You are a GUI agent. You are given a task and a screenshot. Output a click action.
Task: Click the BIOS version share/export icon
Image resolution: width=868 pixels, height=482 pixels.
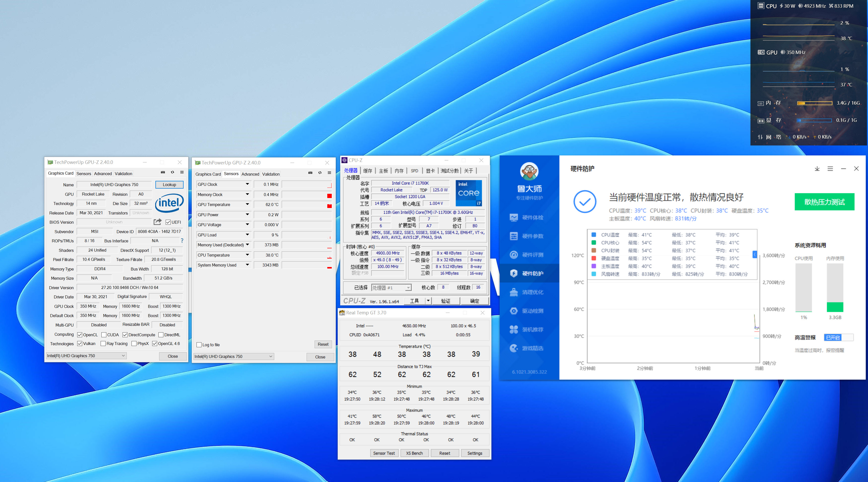click(x=157, y=222)
